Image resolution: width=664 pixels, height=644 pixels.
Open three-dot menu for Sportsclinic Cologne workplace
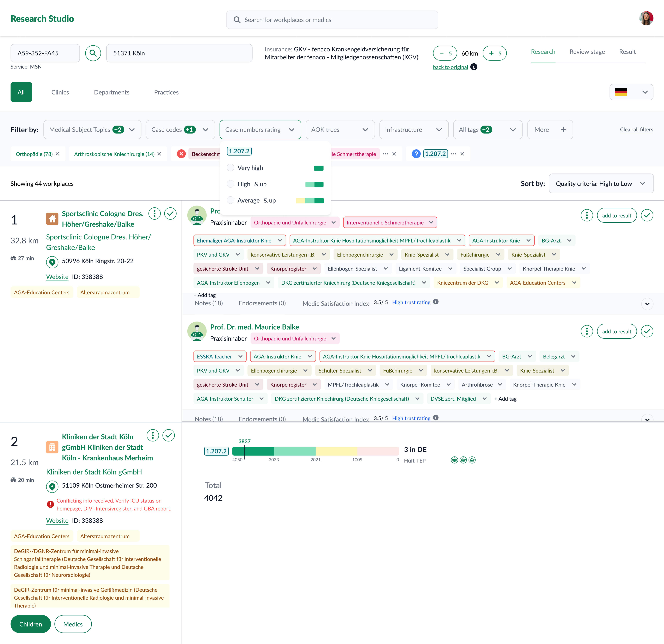coord(154,214)
